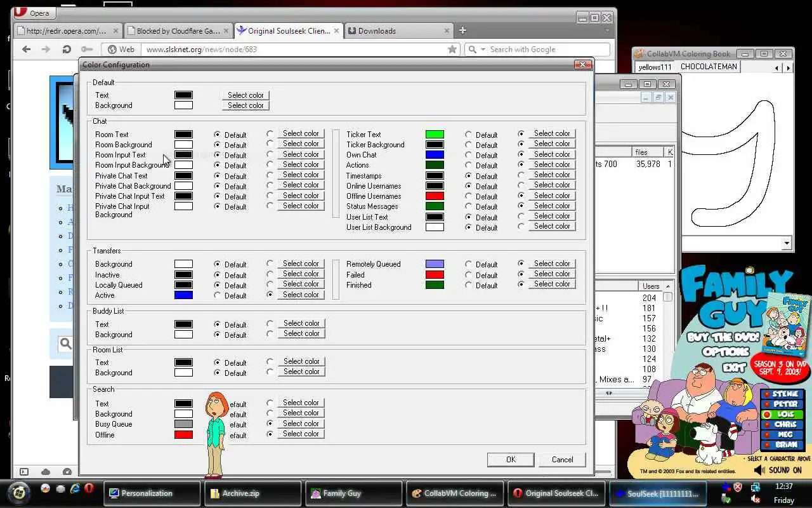Open Archive.zip from the taskbar
The width and height of the screenshot is (812, 508).
pyautogui.click(x=253, y=493)
